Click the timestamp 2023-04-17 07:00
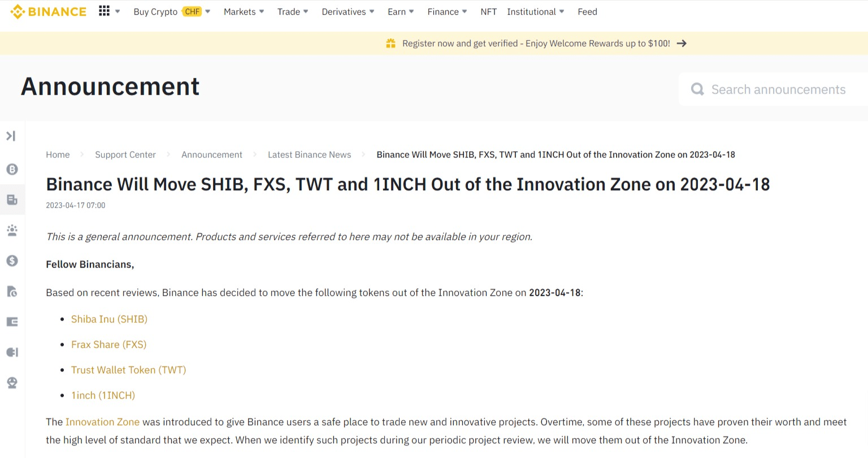868x458 pixels. point(76,205)
